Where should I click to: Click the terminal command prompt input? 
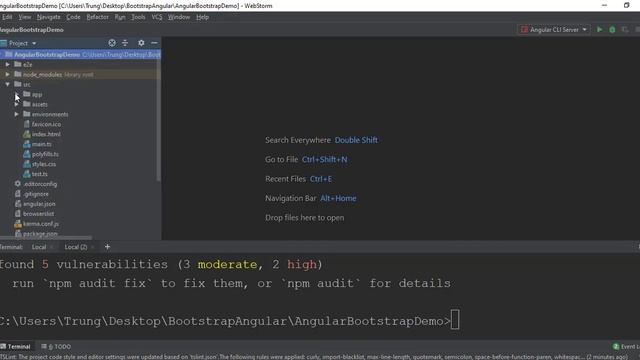click(455, 320)
